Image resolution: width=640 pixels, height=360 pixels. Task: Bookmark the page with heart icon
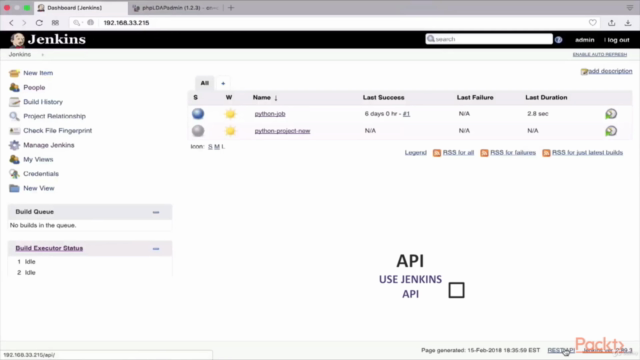592,23
